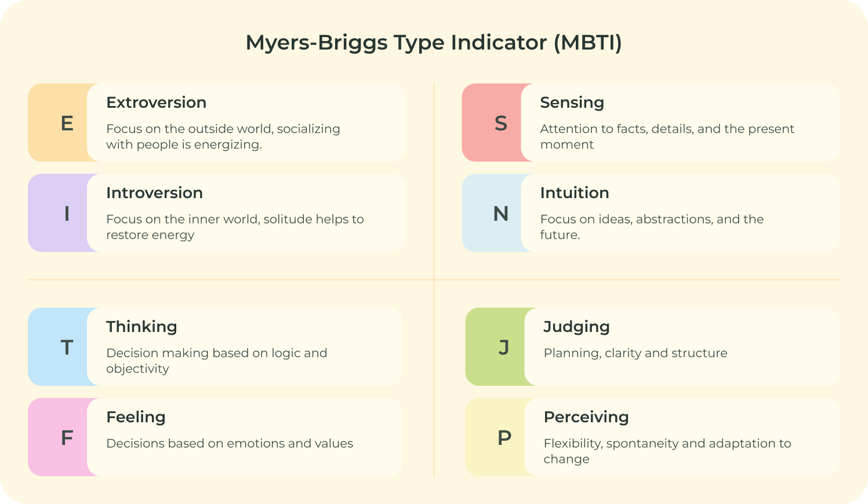The image size is (868, 504).
Task: Select the red S letter tile
Action: coord(492,123)
